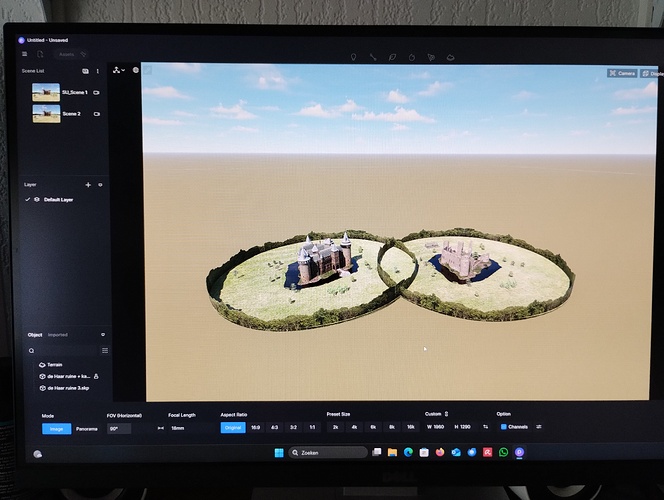Open Firefox from the taskbar
Viewport: 664px width, 500px height.
pos(440,453)
